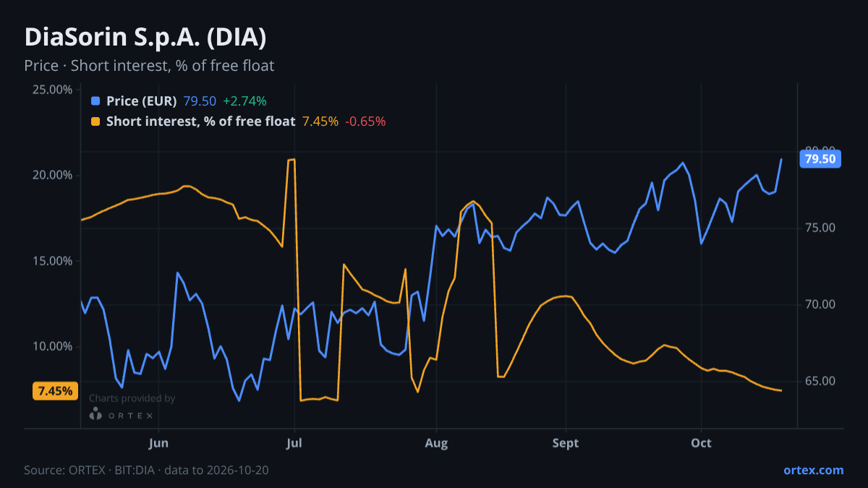Click the Source: ORTEX footer text
The image size is (868, 488).
coord(146,470)
